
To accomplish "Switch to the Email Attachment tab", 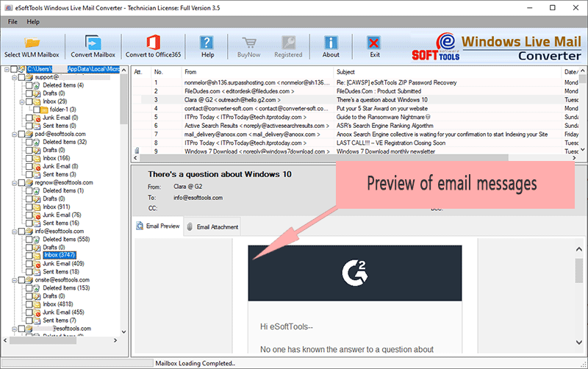I will [212, 227].
